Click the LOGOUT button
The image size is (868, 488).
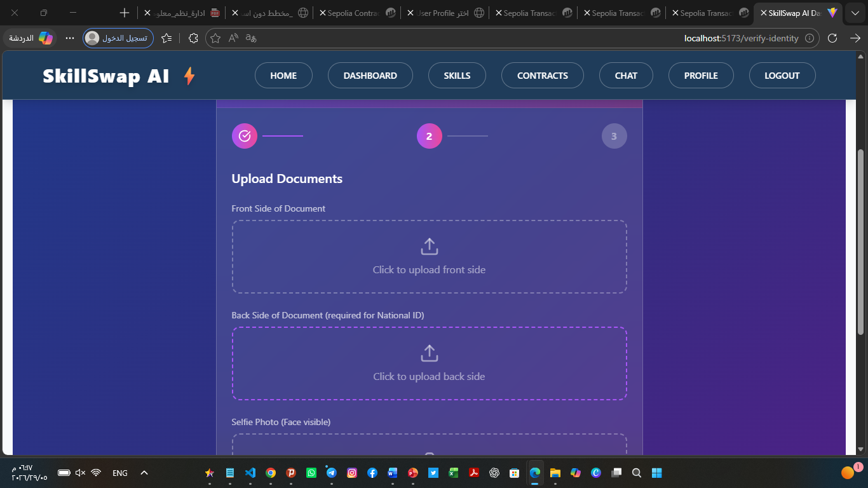point(782,76)
